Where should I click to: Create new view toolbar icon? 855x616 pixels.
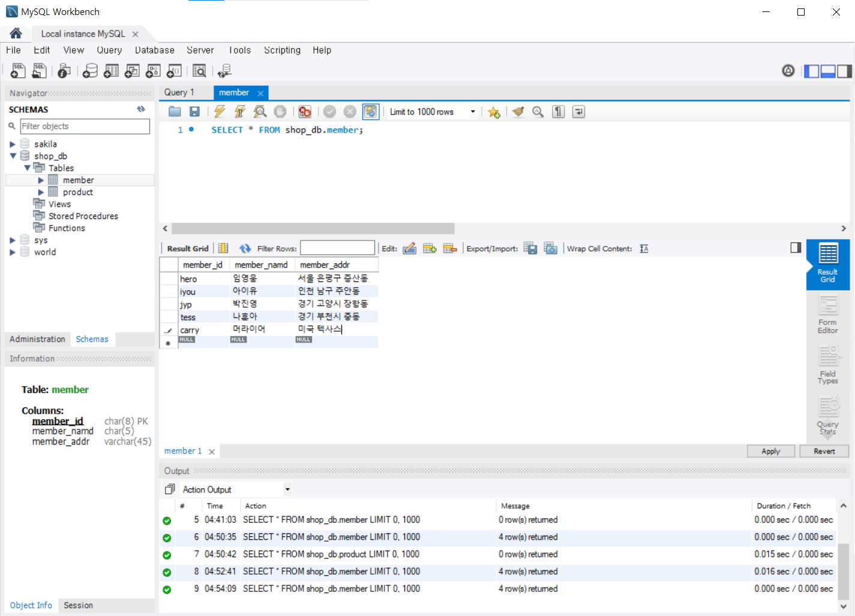coord(132,71)
